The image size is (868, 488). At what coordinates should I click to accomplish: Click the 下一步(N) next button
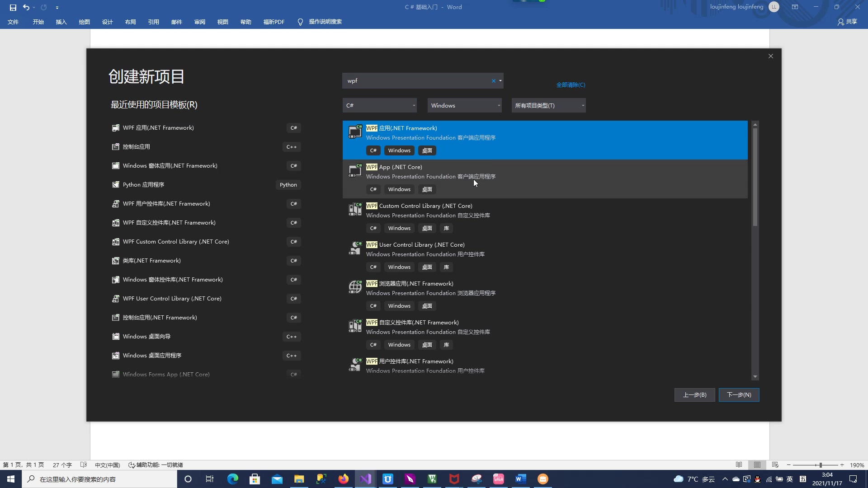coord(739,395)
